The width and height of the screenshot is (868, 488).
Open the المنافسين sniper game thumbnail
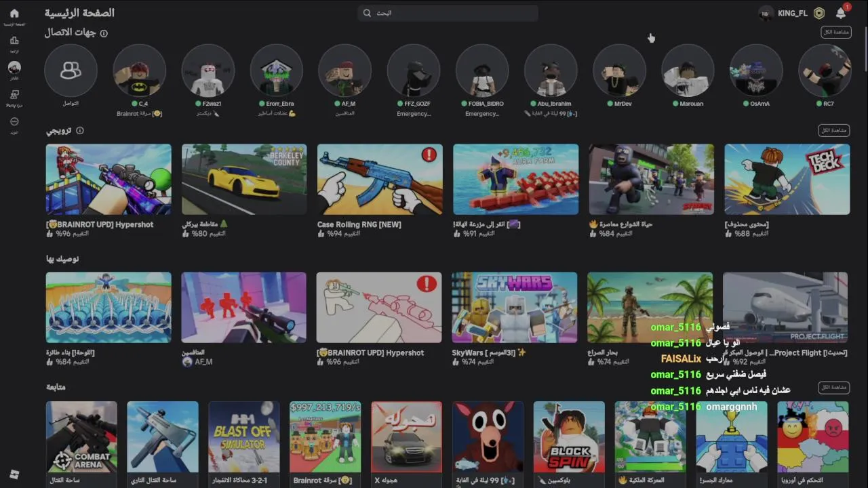(244, 308)
